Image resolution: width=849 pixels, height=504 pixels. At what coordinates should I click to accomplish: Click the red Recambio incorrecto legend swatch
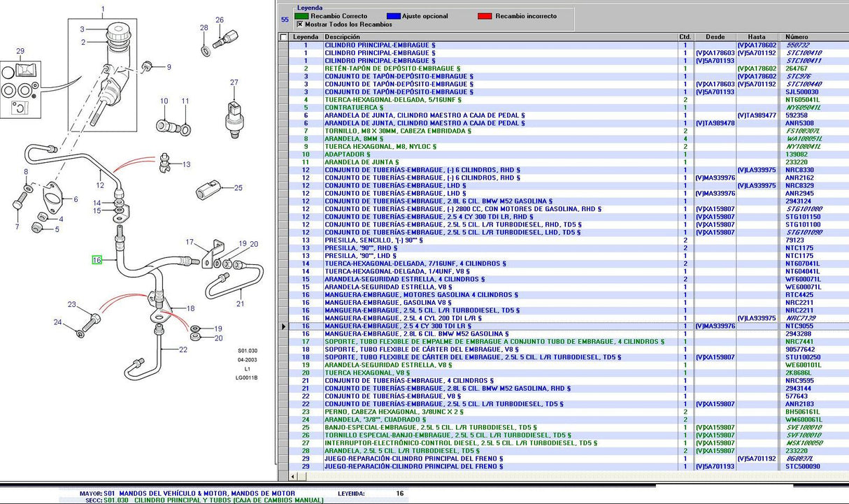(x=485, y=15)
